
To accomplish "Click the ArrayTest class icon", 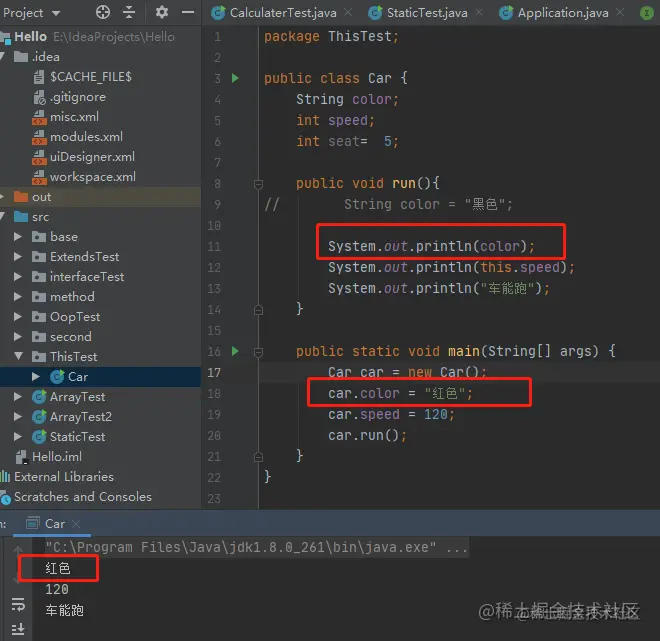I will 39,396.
